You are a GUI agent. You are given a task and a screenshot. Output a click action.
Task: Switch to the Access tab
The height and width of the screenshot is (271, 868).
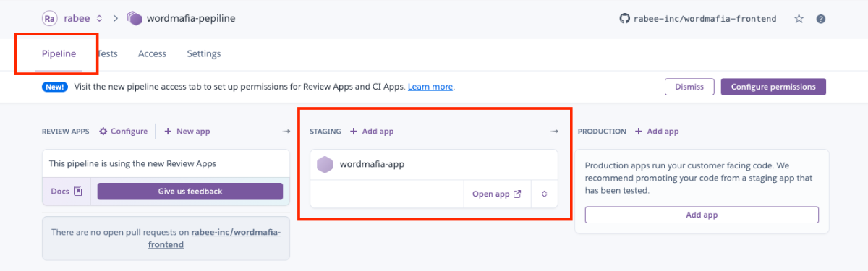coord(152,53)
